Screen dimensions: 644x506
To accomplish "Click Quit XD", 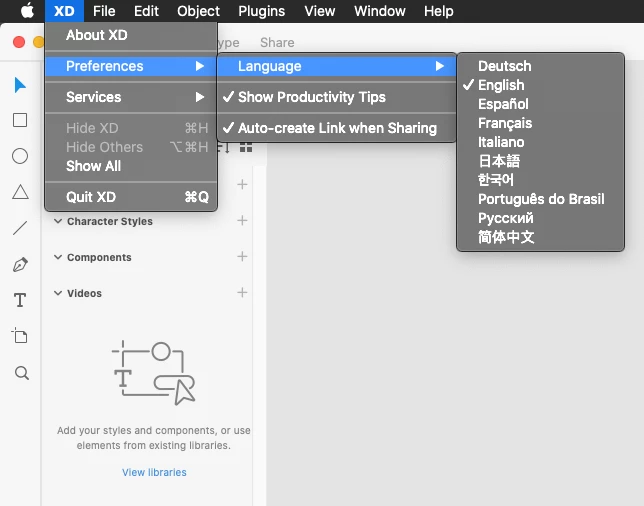I will 131,197.
